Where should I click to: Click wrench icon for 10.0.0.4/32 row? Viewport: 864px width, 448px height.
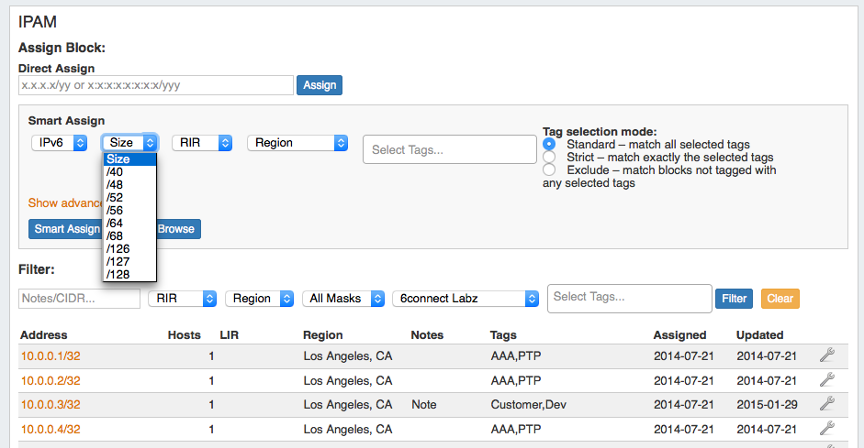[x=826, y=428]
